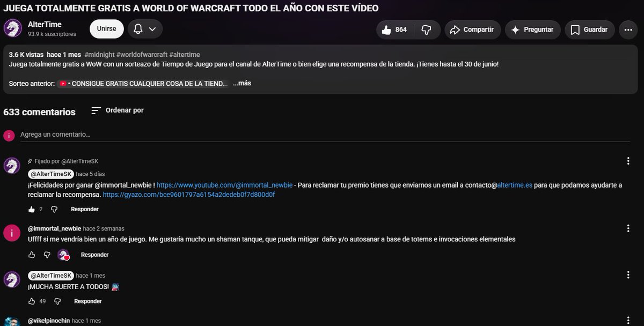Like the video with 864 likes
This screenshot has width=644, height=326.
395,30
